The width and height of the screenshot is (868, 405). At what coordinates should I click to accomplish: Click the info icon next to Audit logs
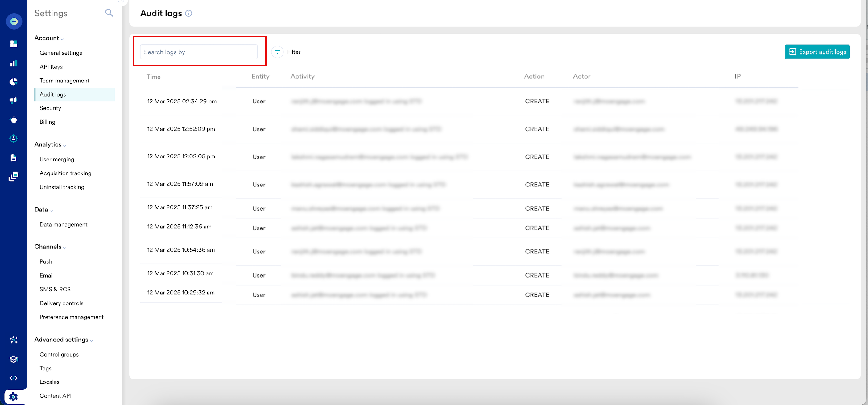[189, 14]
